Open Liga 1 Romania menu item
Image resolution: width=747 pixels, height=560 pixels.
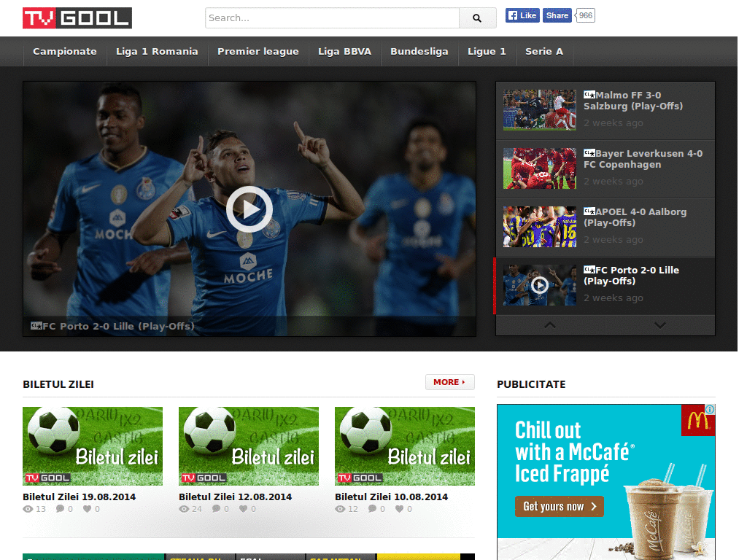158,52
